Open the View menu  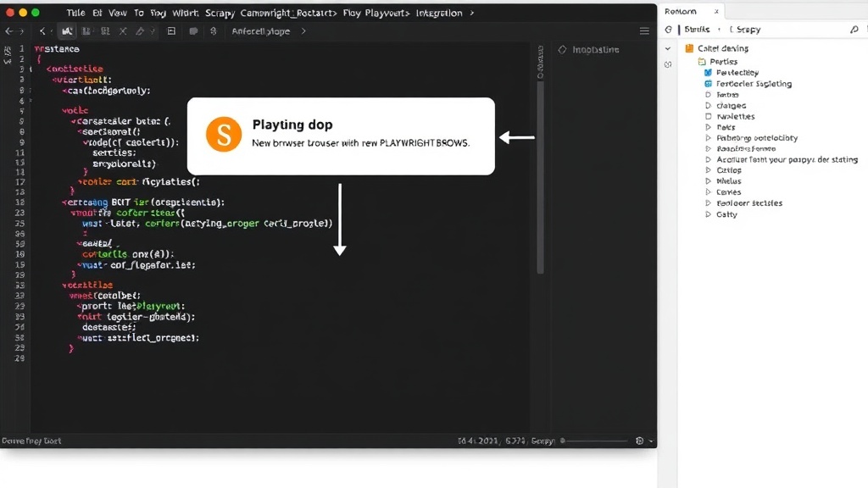tap(117, 13)
